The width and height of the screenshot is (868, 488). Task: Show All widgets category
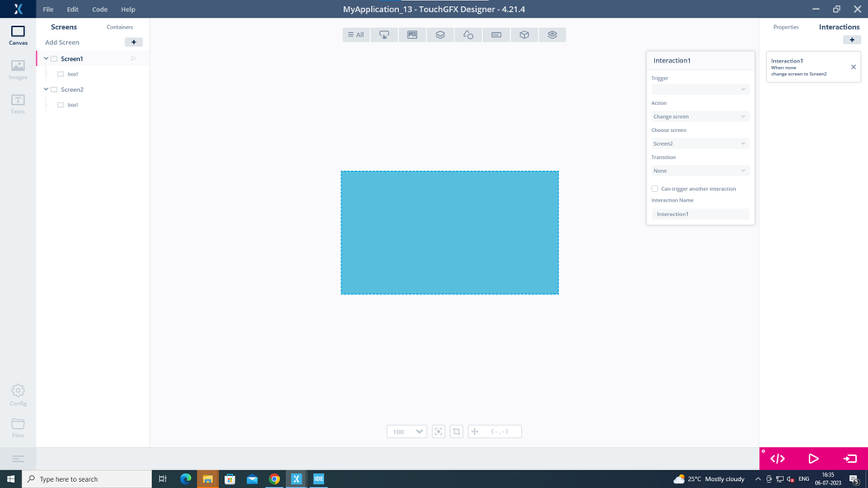356,35
